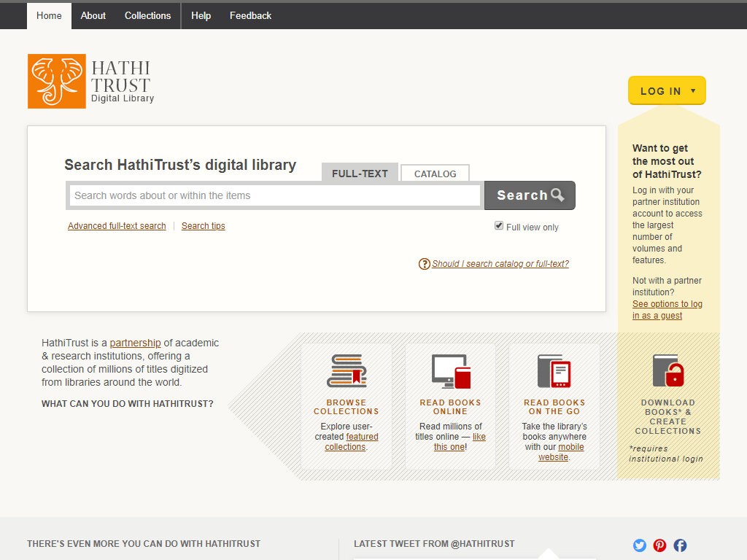Focus the full-text search input field
Screen dimensions: 747x560
pos(275,195)
